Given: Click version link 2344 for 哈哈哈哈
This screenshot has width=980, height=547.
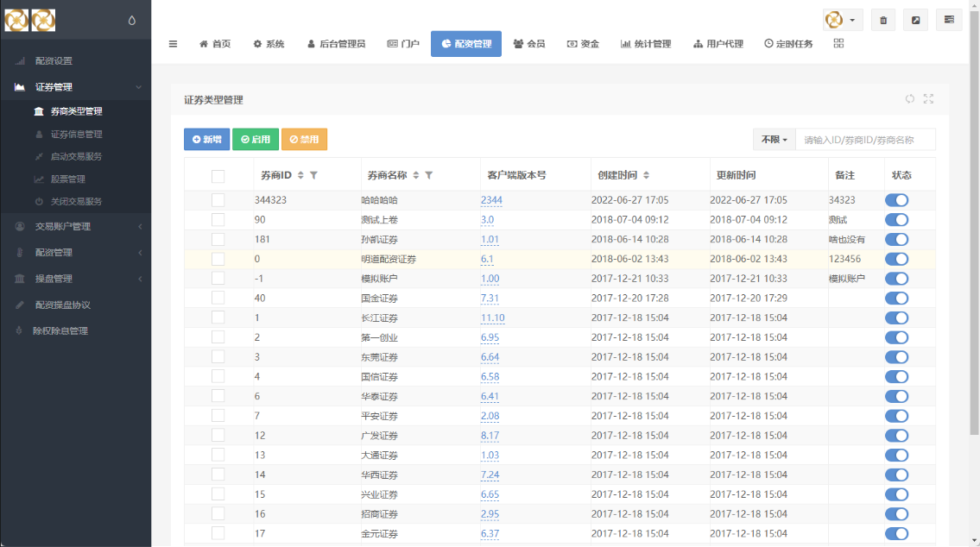Looking at the screenshot, I should 491,200.
